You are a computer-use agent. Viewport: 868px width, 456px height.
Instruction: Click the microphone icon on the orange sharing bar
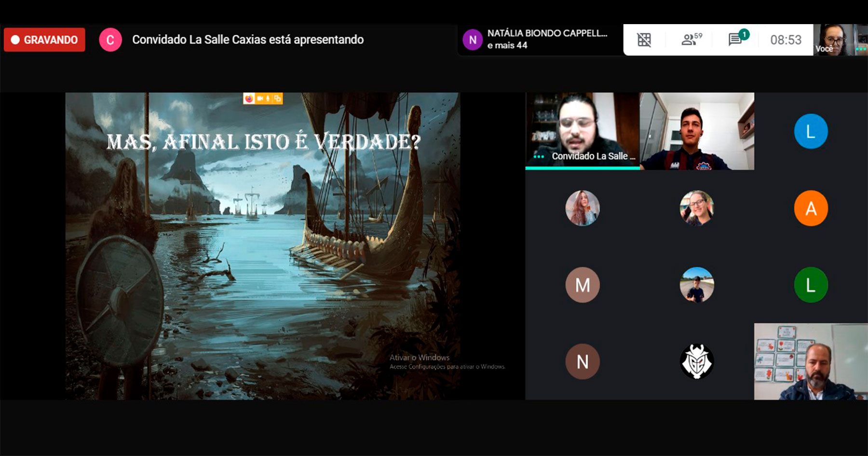(268, 98)
